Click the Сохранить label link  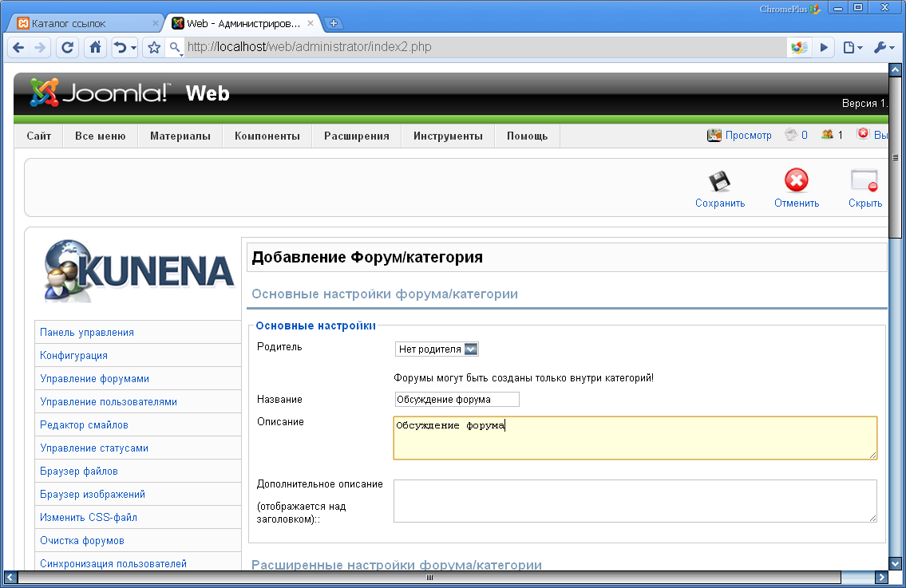click(x=720, y=203)
